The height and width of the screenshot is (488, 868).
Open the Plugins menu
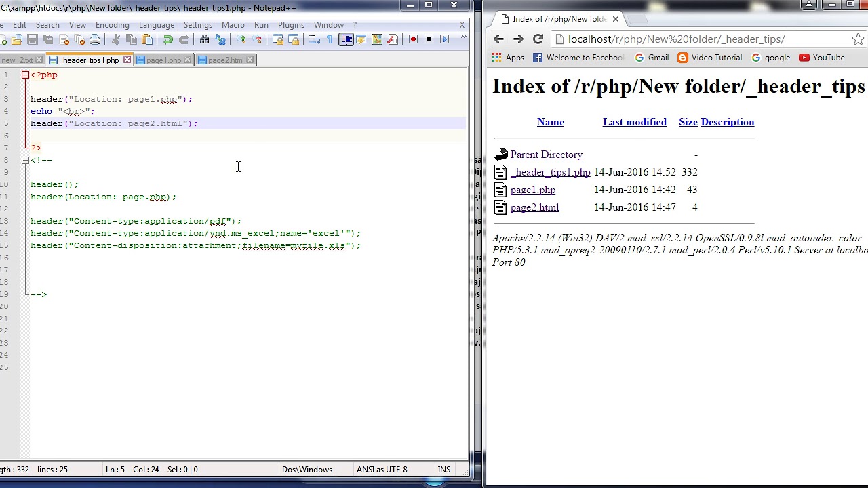point(291,25)
